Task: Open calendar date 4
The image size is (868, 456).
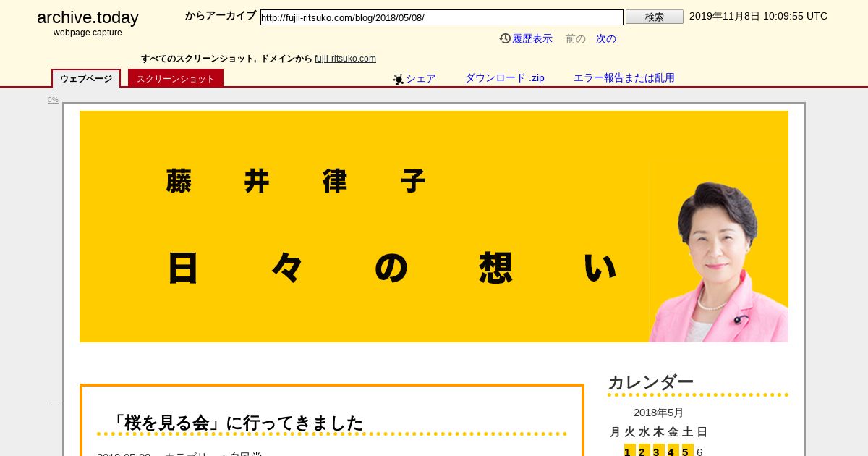Action: coord(673,451)
